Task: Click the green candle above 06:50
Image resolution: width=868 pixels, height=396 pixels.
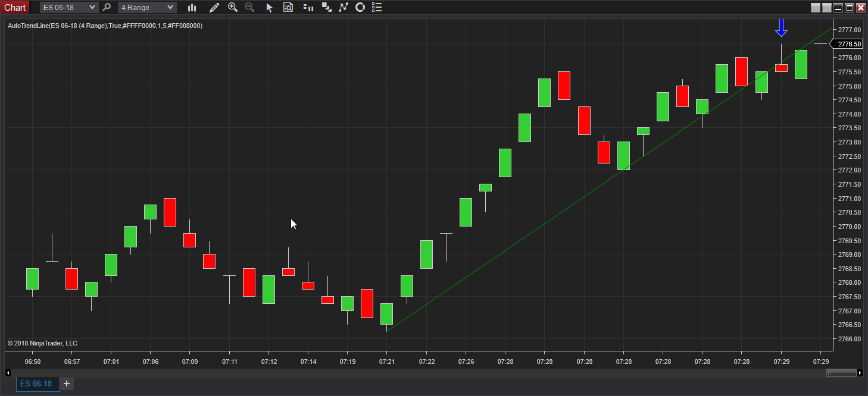Action: tap(32, 279)
